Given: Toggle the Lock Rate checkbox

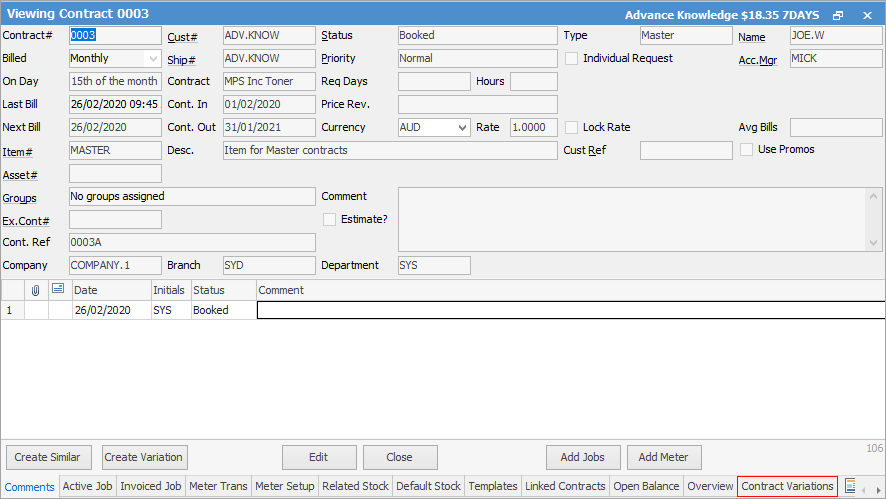Looking at the screenshot, I should coord(572,128).
